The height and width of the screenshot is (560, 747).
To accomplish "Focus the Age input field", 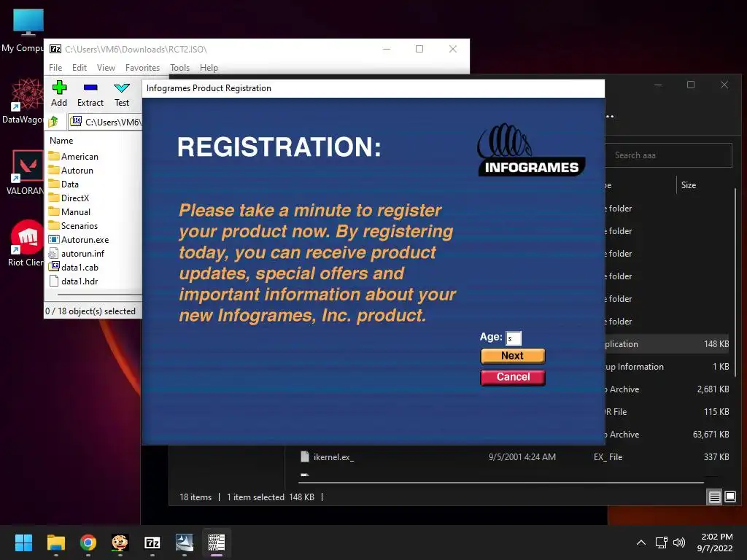I will pyautogui.click(x=514, y=338).
